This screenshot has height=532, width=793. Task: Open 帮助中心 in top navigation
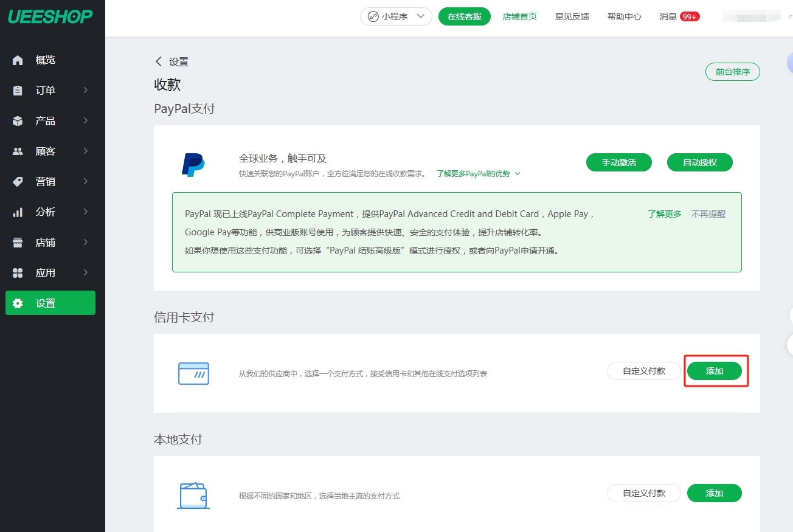coord(624,16)
